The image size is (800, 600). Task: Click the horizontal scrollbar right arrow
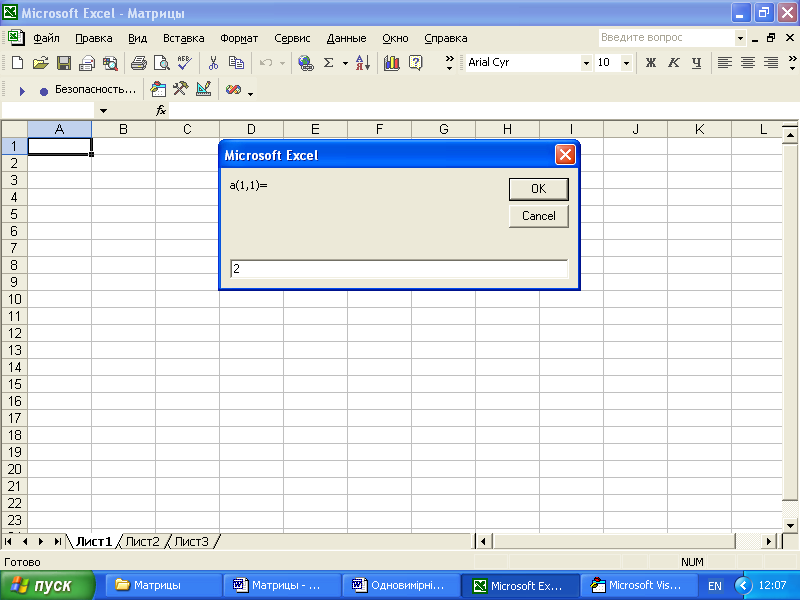point(768,541)
